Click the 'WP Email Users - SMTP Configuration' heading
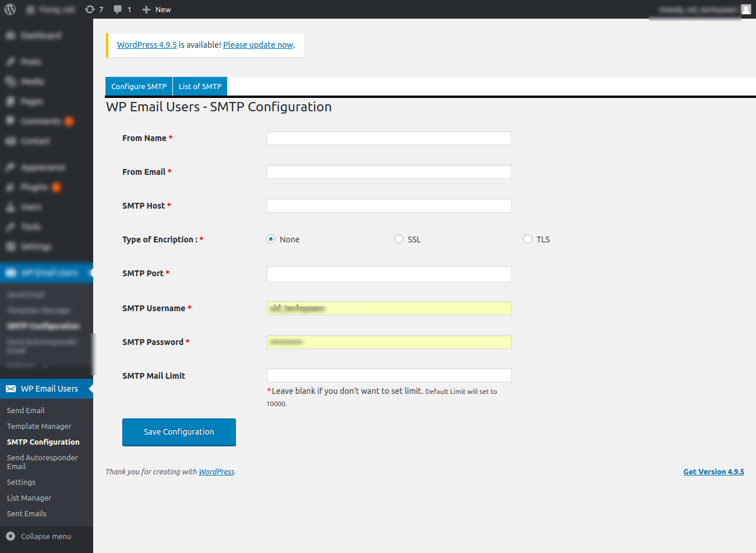Screen dimensions: 756x553 click(219, 107)
